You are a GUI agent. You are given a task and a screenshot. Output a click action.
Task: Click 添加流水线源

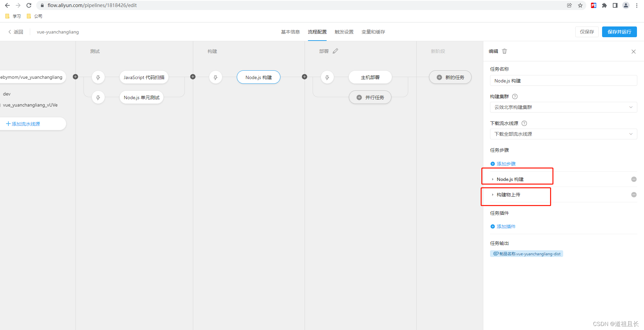coord(23,124)
